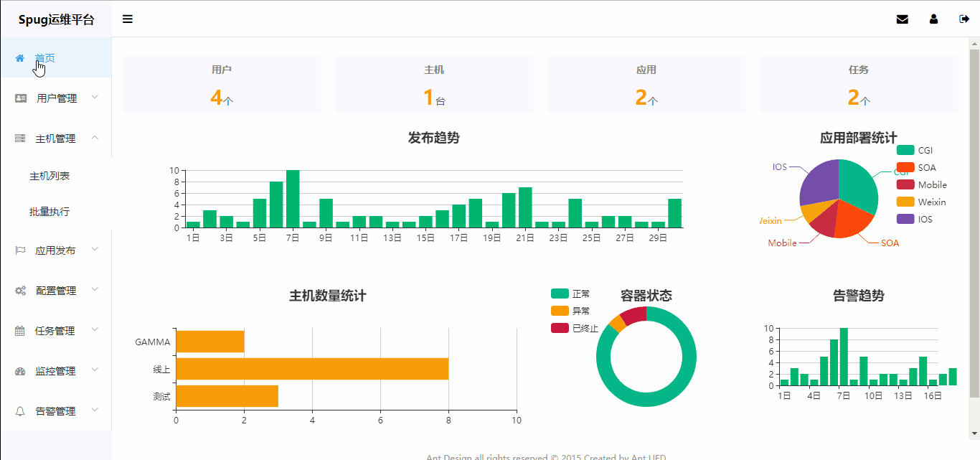Toggle the 异常 container status legend

[x=570, y=311]
